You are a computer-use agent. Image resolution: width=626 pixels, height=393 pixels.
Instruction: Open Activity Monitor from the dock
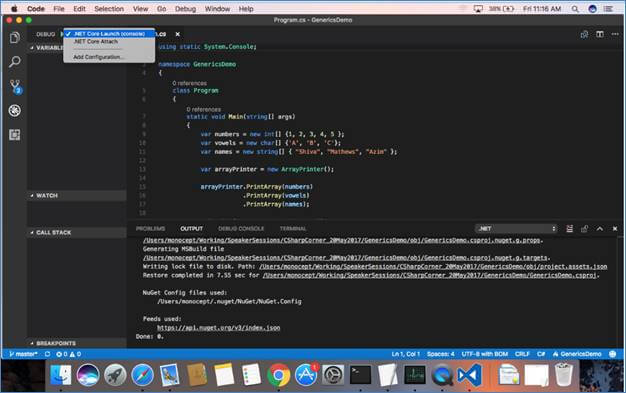point(415,375)
